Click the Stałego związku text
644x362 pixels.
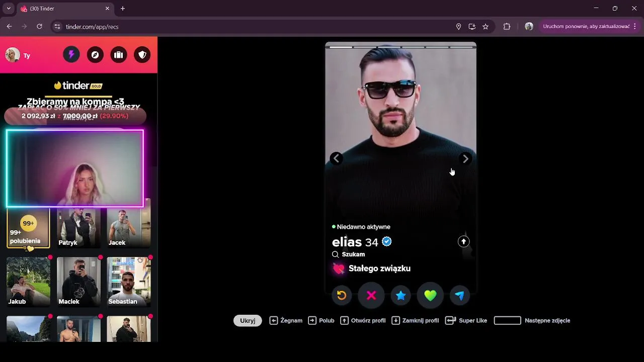379,268
